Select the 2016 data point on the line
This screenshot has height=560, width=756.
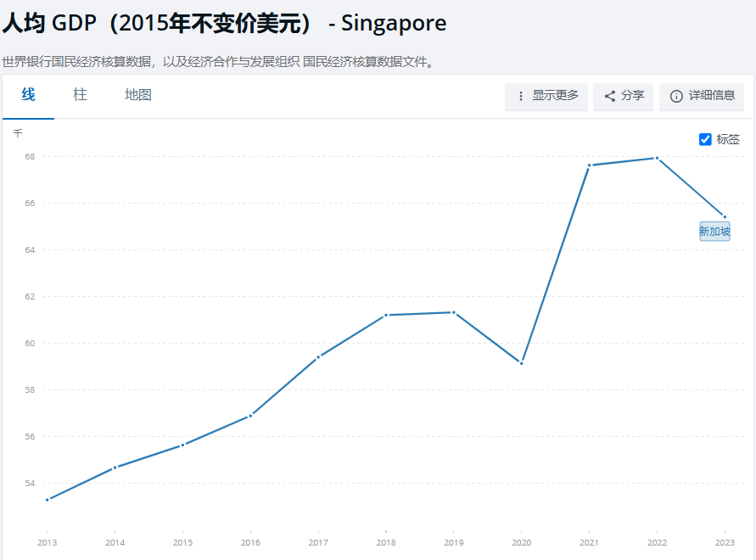click(250, 415)
